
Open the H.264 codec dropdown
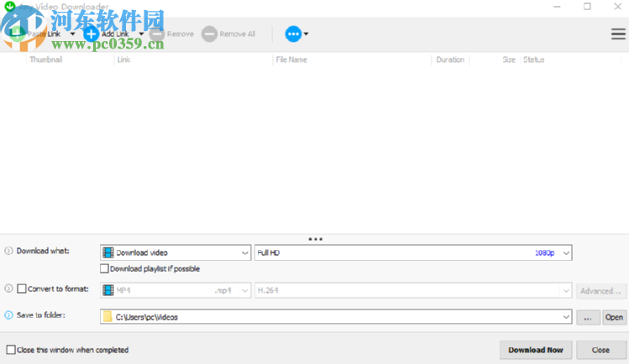[413, 290]
